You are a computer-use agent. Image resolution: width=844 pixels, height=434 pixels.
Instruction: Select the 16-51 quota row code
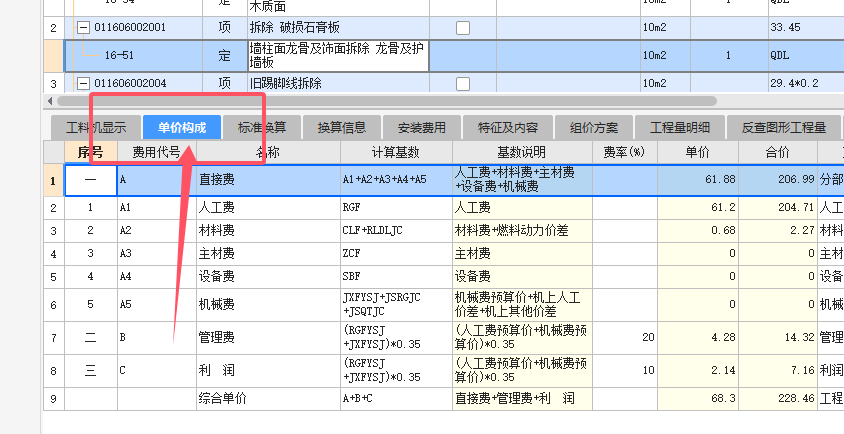(x=119, y=55)
